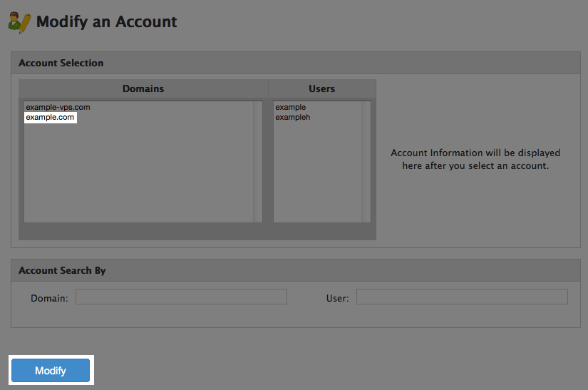This screenshot has height=390, width=588.
Task: Focus the Domain search input field
Action: coord(182,297)
